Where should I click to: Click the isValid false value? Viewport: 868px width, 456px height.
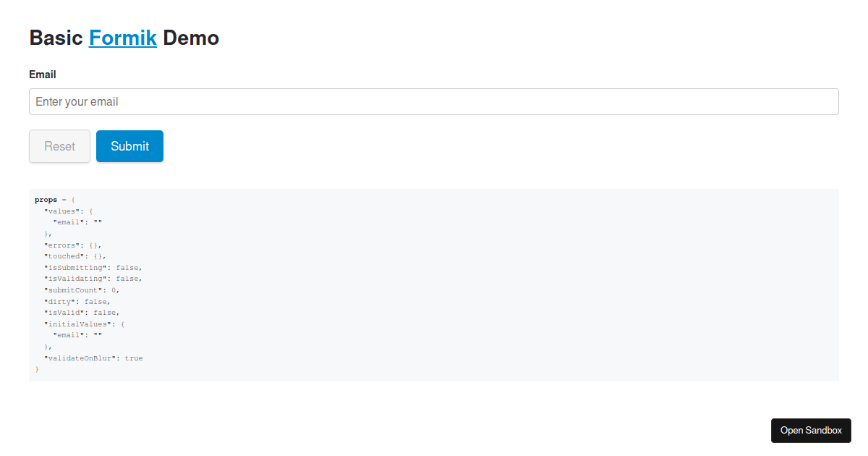[x=108, y=312]
